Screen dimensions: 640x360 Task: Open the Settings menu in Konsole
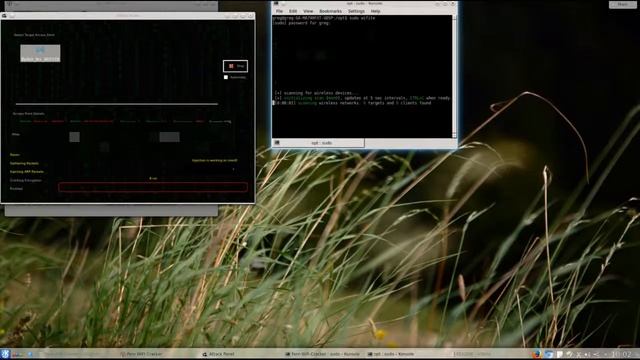[x=356, y=11]
